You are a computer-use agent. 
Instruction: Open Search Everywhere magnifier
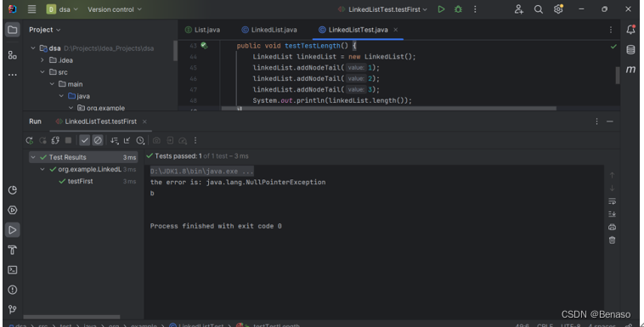click(539, 9)
